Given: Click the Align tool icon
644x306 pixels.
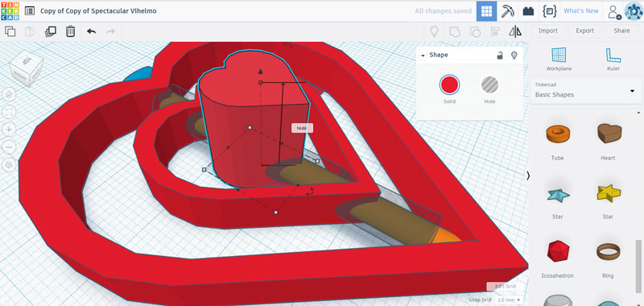Looking at the screenshot, I should 495,31.
